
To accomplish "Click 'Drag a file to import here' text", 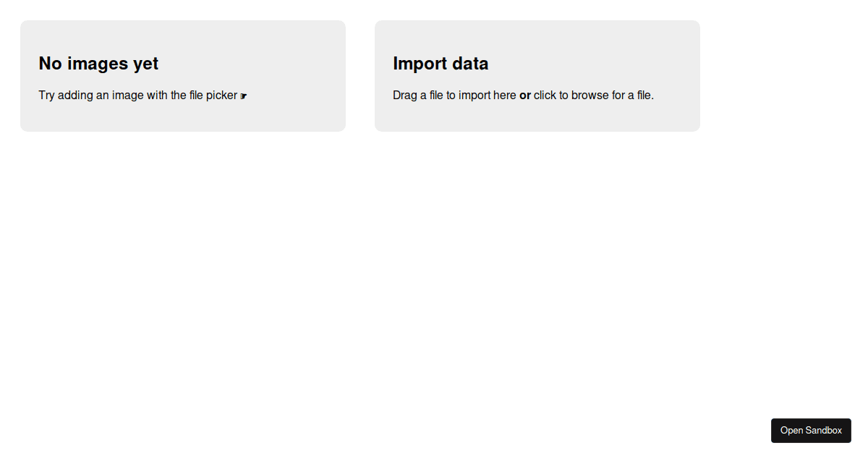I will pos(454,96).
